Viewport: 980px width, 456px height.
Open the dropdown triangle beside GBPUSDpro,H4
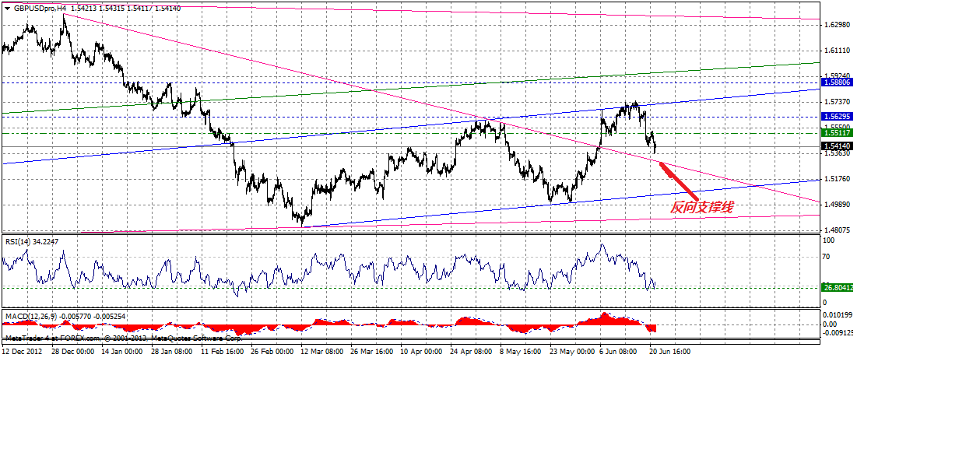[x=6, y=8]
